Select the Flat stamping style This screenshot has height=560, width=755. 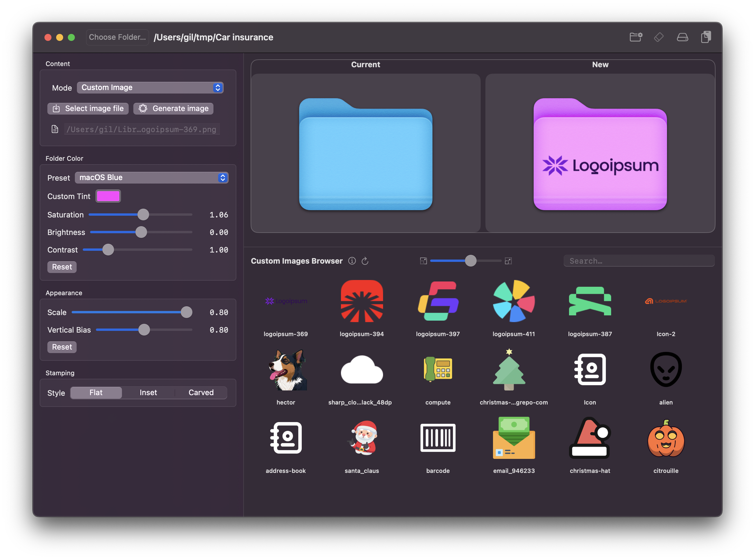[96, 393]
